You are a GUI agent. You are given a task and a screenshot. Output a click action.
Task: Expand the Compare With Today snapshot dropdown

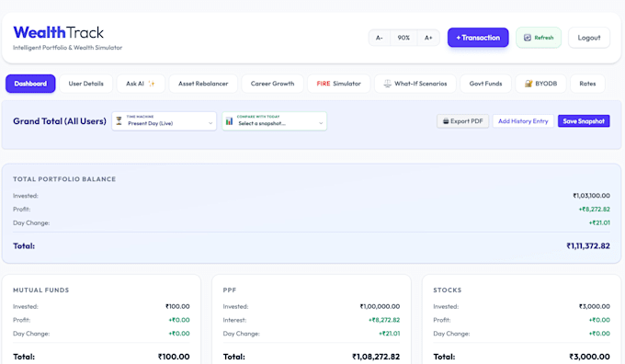(274, 121)
